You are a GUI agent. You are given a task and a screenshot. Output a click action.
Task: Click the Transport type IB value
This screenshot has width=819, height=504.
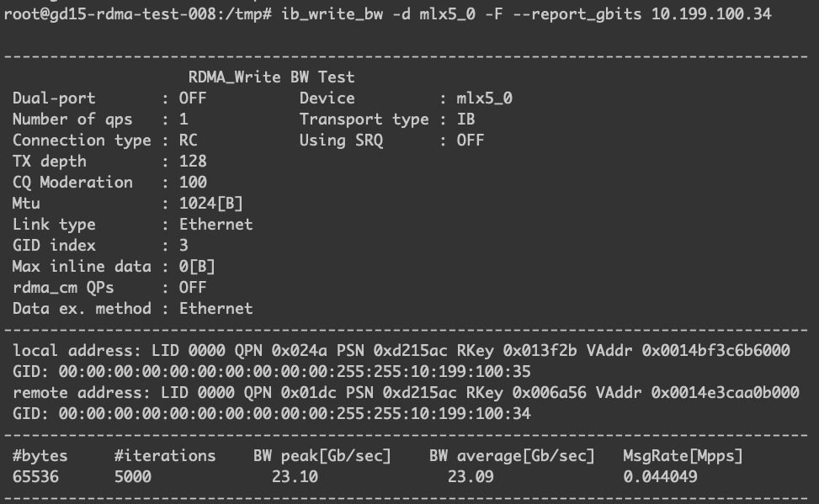(465, 119)
